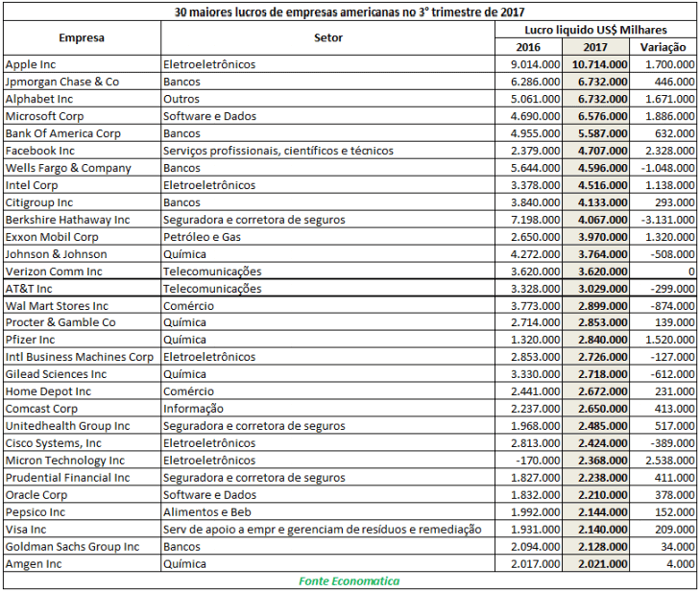Select the Jpmorgan Chase & Co cell
Screen dimensions: 700x592
82,82
